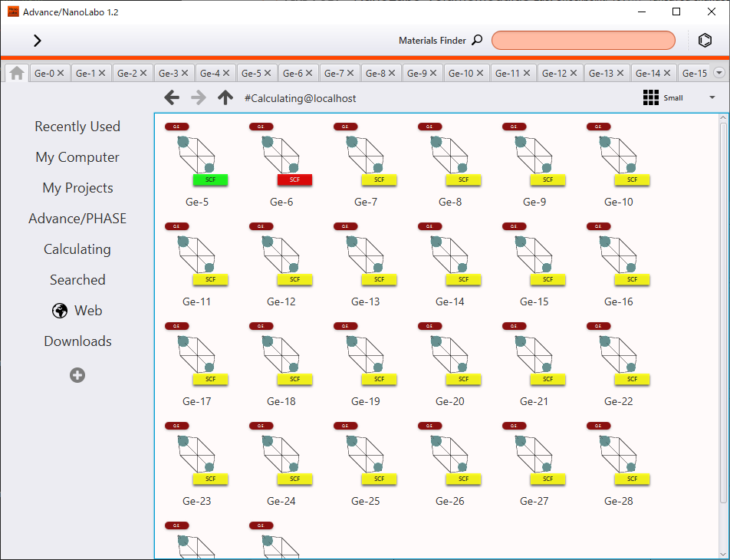Screen dimensions: 730x560
Task: Go up one directory level
Action: 225,98
